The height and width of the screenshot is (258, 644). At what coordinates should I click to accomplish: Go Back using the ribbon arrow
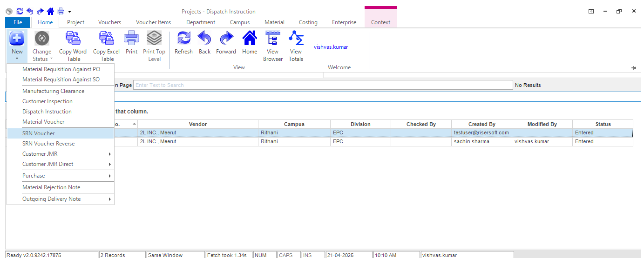click(204, 43)
